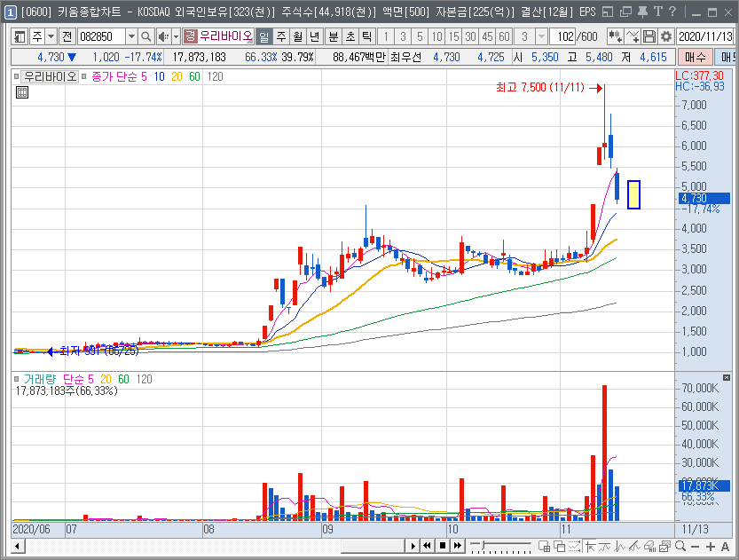This screenshot has height=560, width=739.
Task: Click the diagonal lines drawing tool icon
Action: [x=634, y=547]
